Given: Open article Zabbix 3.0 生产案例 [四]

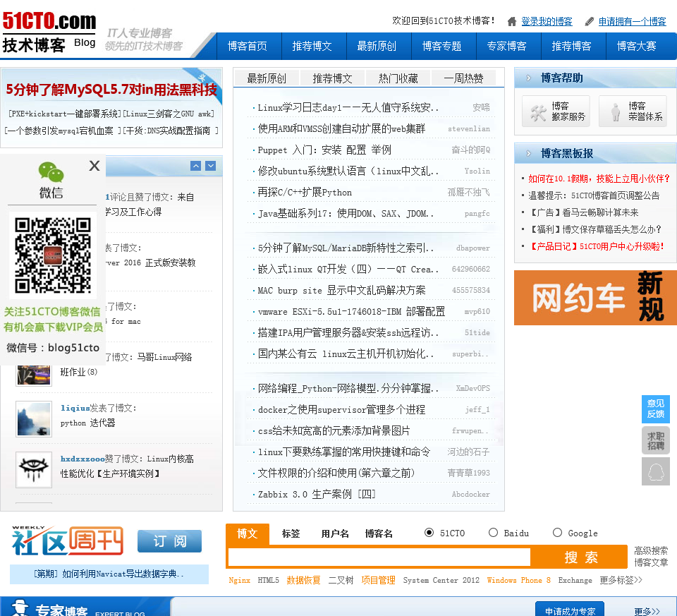Looking at the screenshot, I should (x=317, y=494).
